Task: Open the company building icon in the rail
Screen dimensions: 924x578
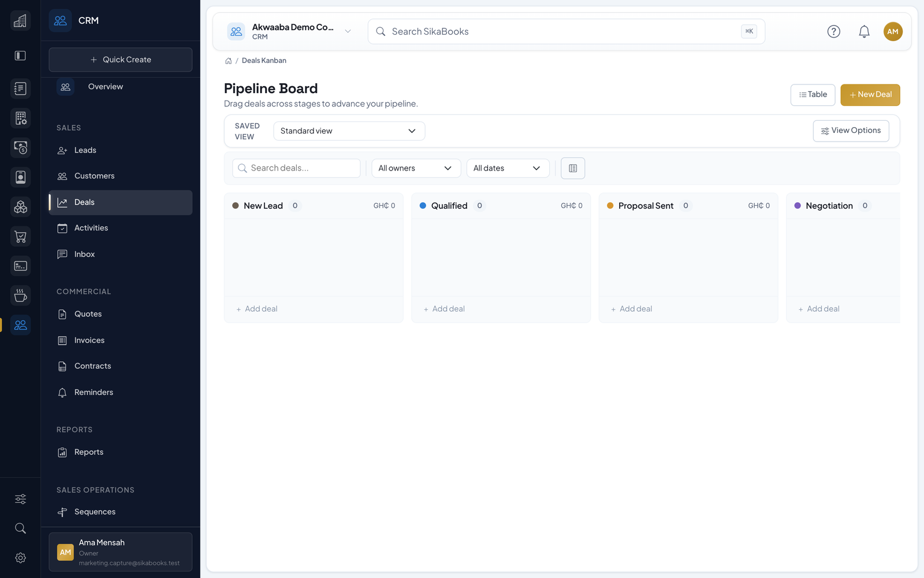Action: [20, 21]
